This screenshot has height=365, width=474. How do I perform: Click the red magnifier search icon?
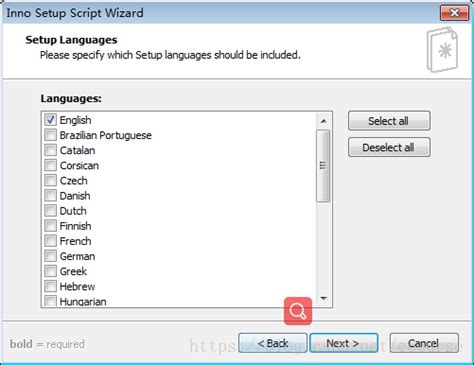(298, 311)
